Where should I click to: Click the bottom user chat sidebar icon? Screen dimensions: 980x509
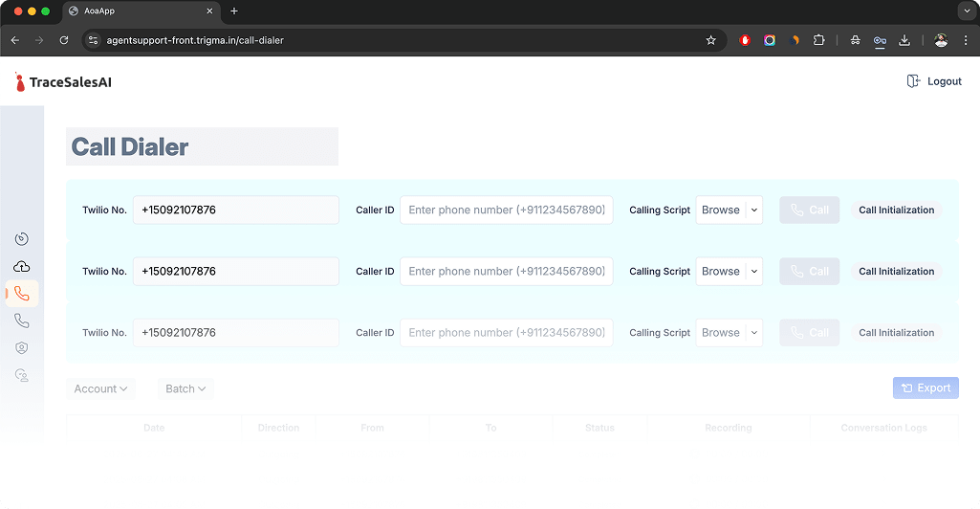pos(21,376)
